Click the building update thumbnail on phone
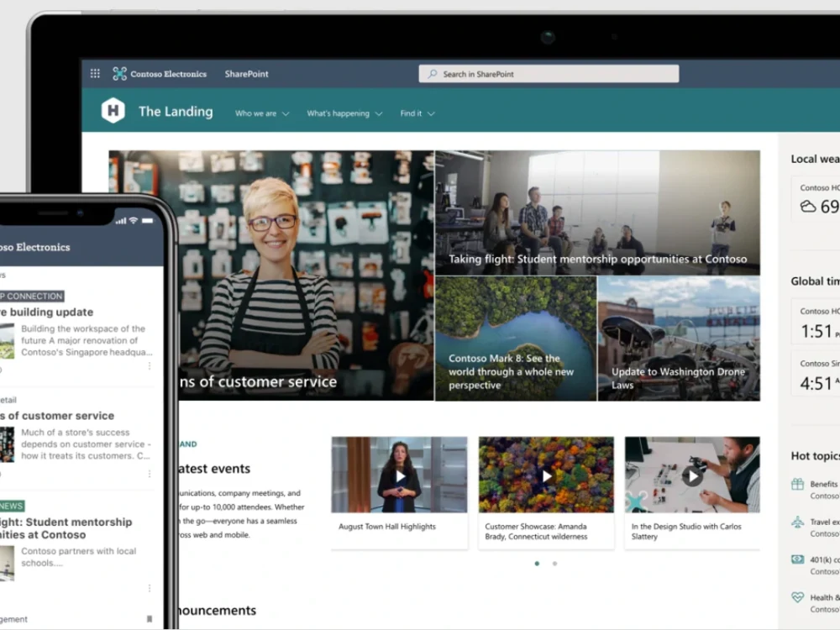This screenshot has width=840, height=630. pos(7,341)
